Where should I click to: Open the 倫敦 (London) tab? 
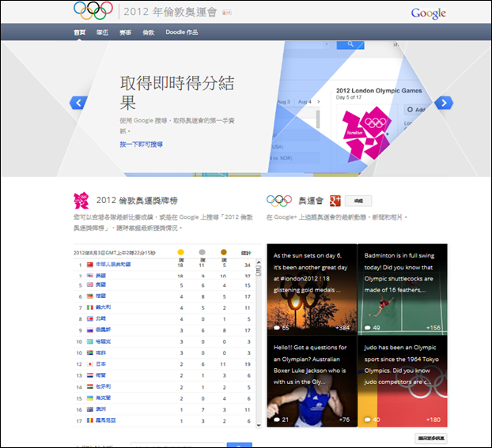tap(149, 32)
